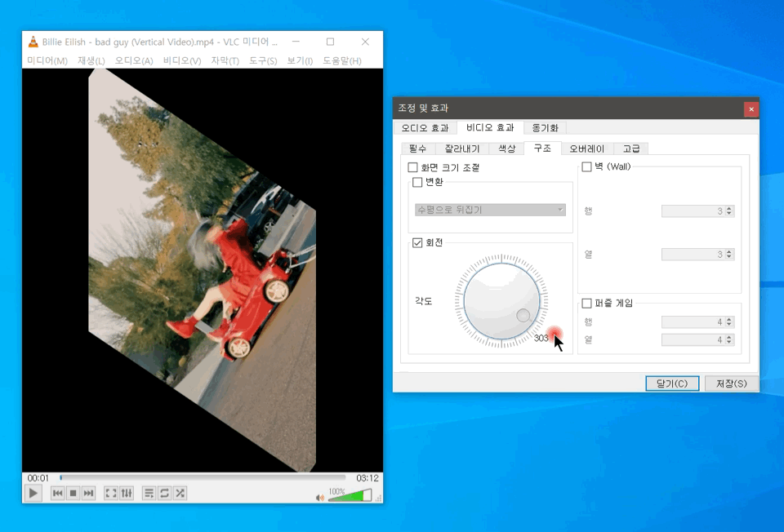Toggle fullscreen video mode

[111, 494]
